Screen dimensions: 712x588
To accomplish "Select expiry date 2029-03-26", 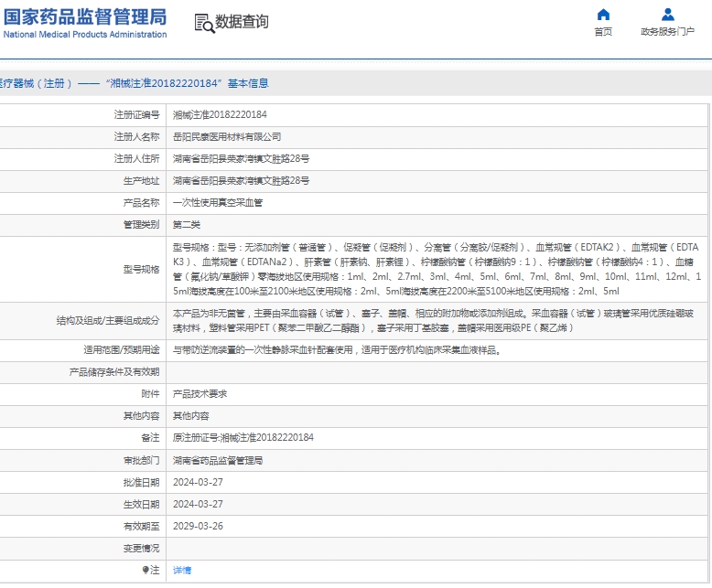I will [198, 527].
